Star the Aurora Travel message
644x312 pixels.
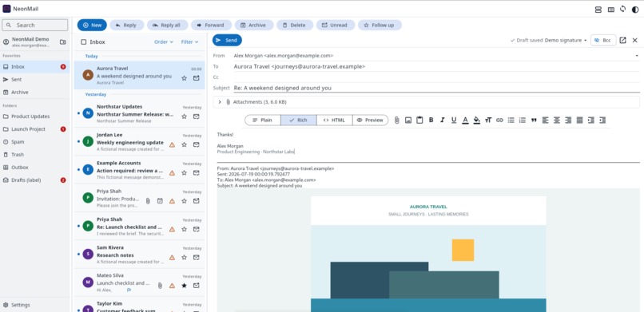click(184, 78)
